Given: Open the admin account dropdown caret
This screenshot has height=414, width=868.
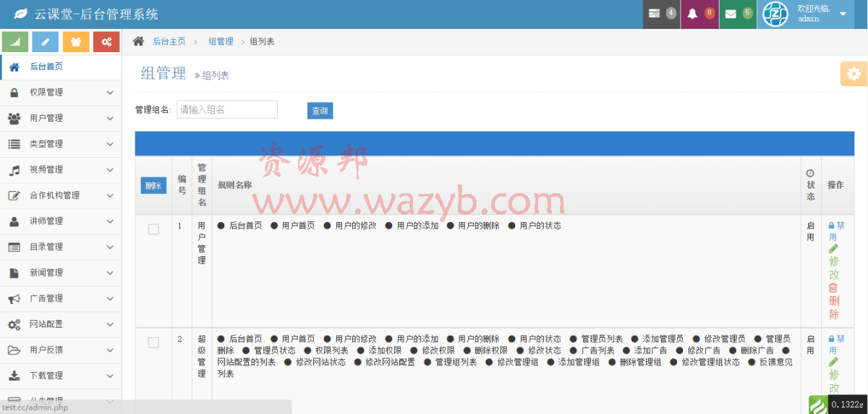Looking at the screenshot, I should point(843,14).
